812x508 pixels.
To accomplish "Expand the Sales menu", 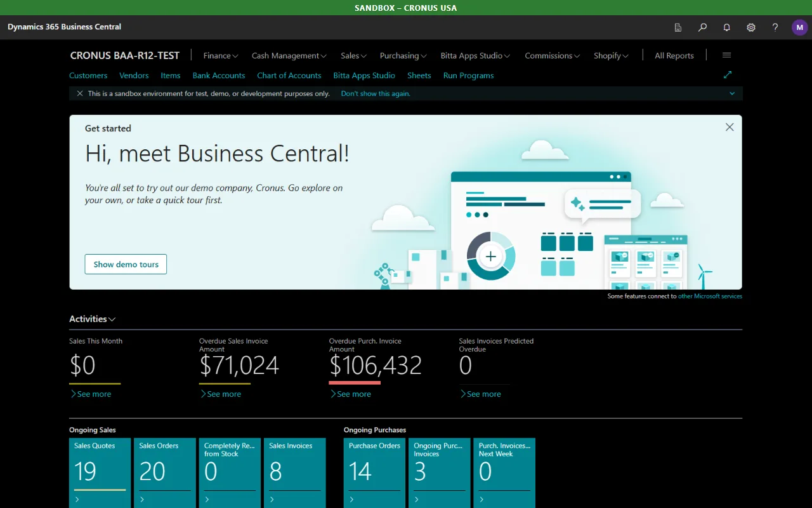I will pyautogui.click(x=353, y=55).
